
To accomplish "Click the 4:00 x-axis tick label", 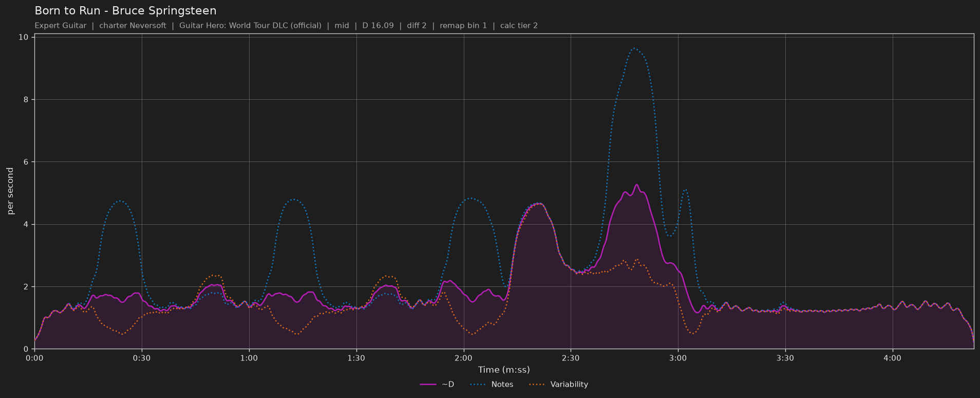I will click(x=893, y=358).
